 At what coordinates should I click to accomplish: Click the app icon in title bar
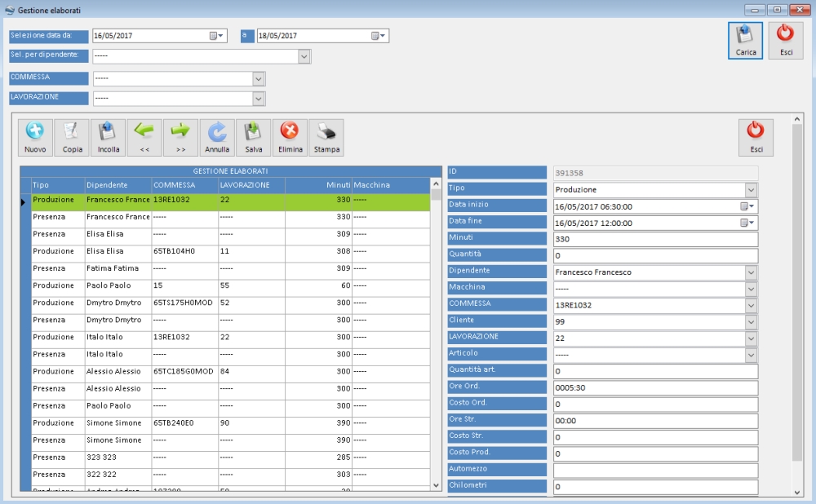click(9, 10)
